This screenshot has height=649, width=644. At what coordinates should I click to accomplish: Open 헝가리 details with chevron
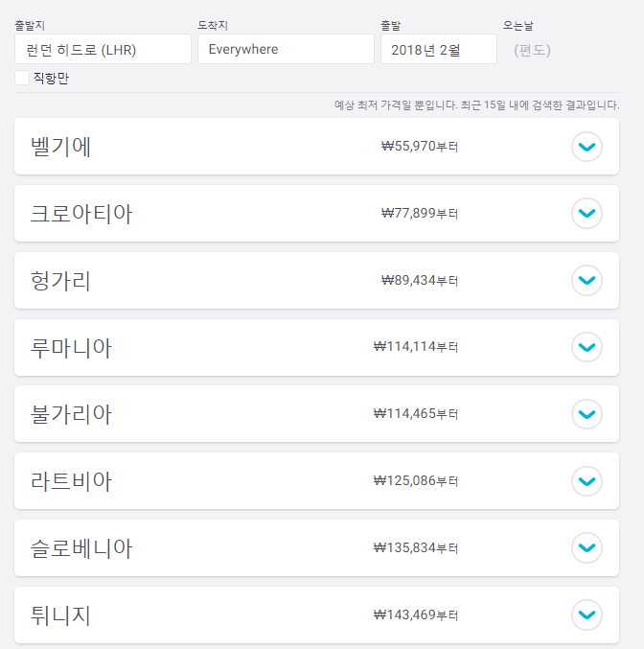[586, 281]
